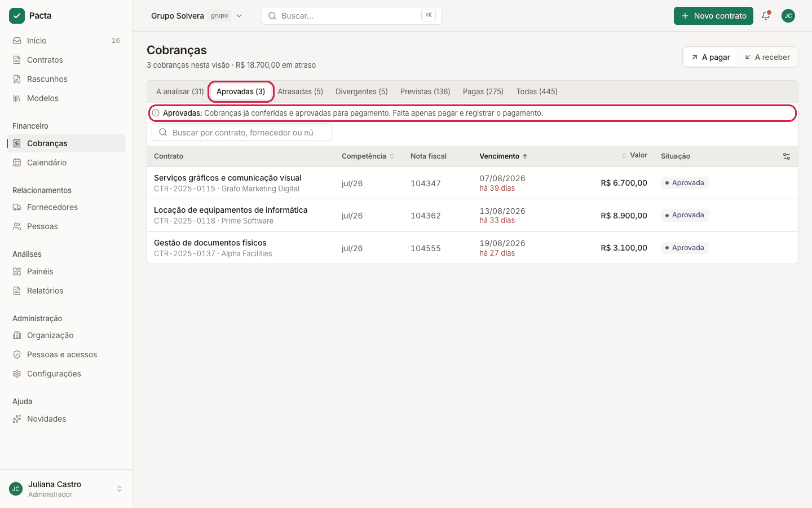The height and width of the screenshot is (508, 812).
Task: Click nota fiscal 104555
Action: click(x=426, y=248)
